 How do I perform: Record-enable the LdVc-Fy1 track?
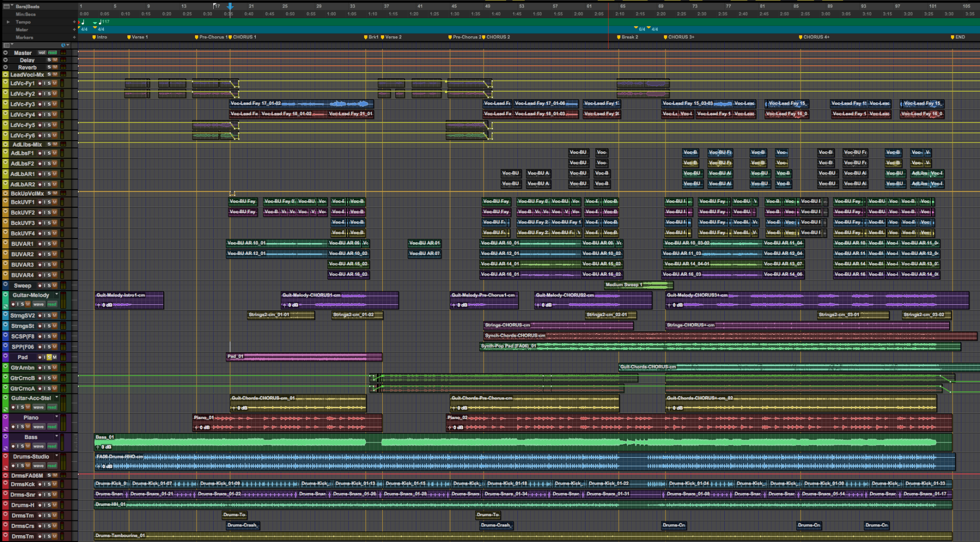[x=40, y=83]
